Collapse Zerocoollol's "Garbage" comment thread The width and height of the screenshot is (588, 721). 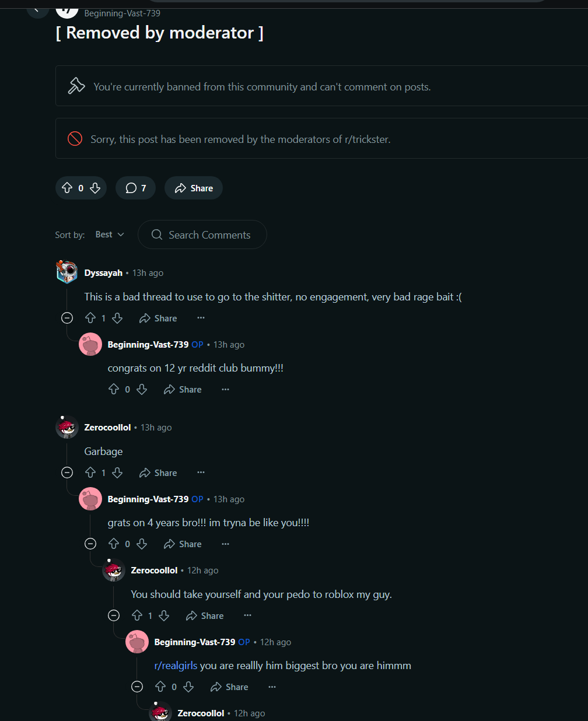click(67, 473)
